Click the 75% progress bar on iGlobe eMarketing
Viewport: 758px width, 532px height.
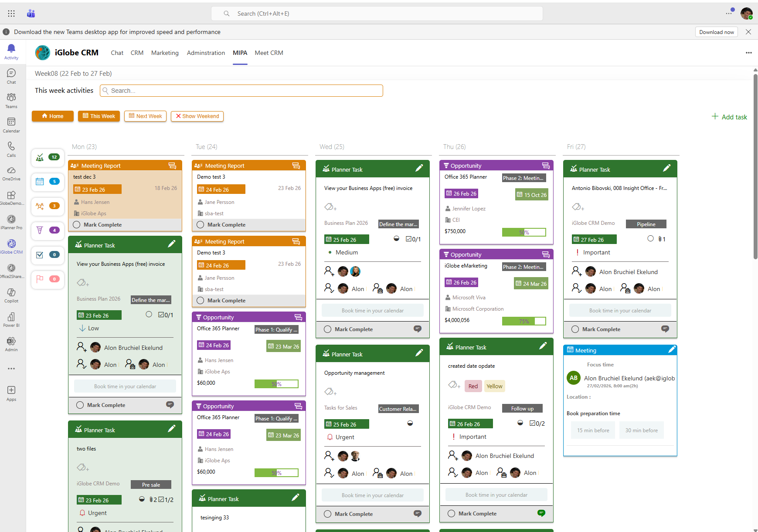point(523,321)
